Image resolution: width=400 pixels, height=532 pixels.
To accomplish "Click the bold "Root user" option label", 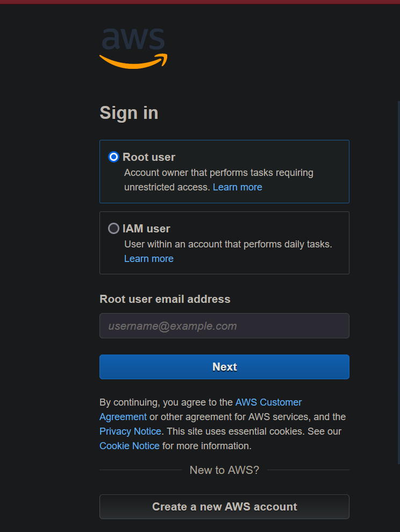I will [x=149, y=157].
